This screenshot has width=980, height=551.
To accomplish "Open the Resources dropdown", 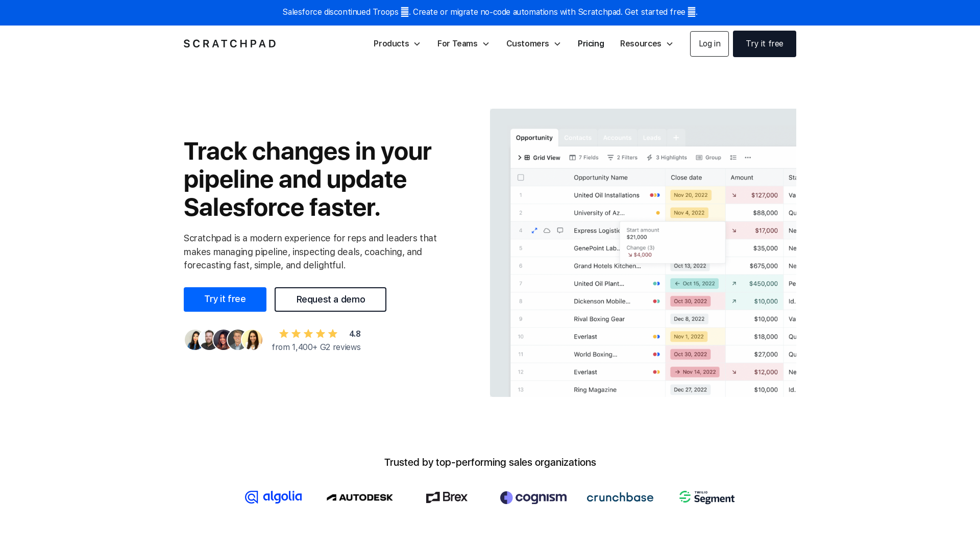I will 647,44.
